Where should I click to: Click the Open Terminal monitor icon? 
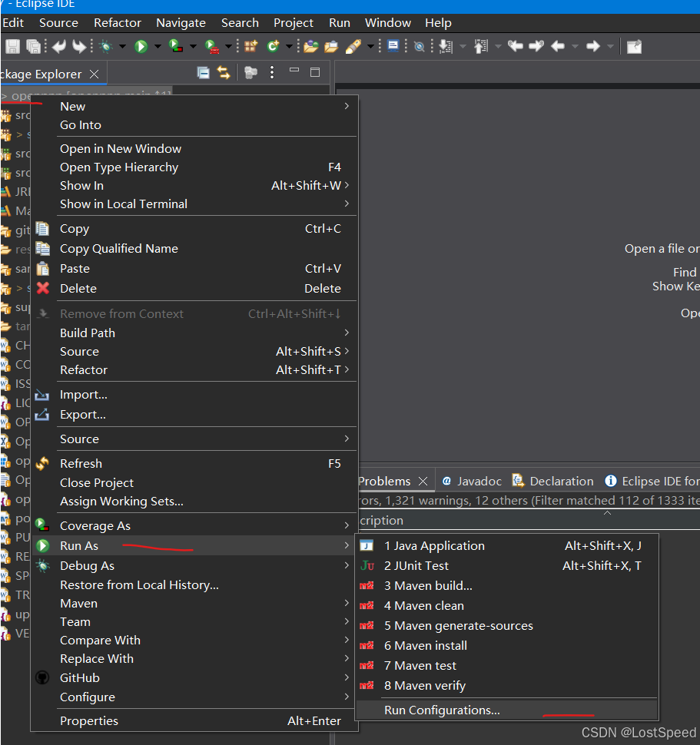click(393, 46)
